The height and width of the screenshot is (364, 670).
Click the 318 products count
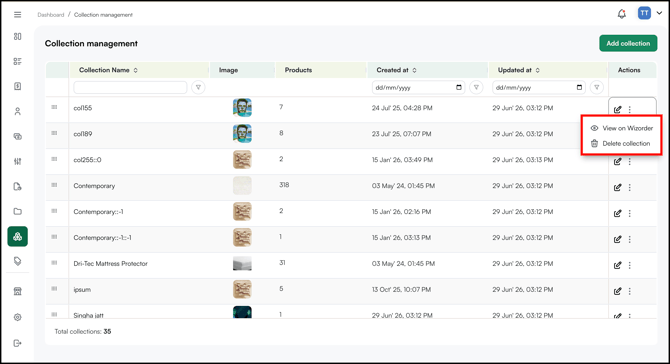[284, 185]
